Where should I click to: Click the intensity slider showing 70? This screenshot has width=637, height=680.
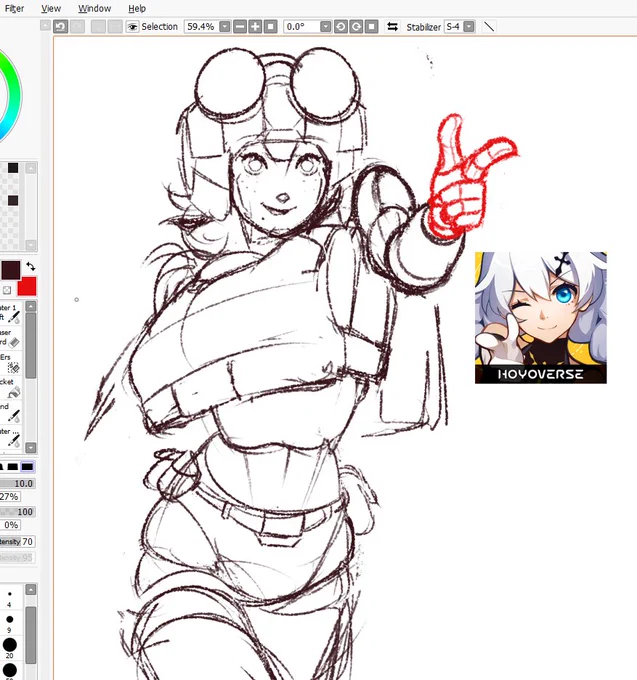coord(17,541)
